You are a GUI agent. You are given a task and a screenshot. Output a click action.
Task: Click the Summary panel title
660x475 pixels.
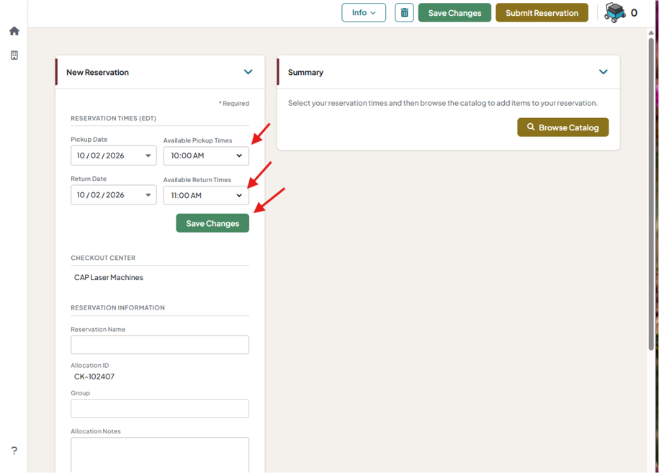[x=306, y=72]
